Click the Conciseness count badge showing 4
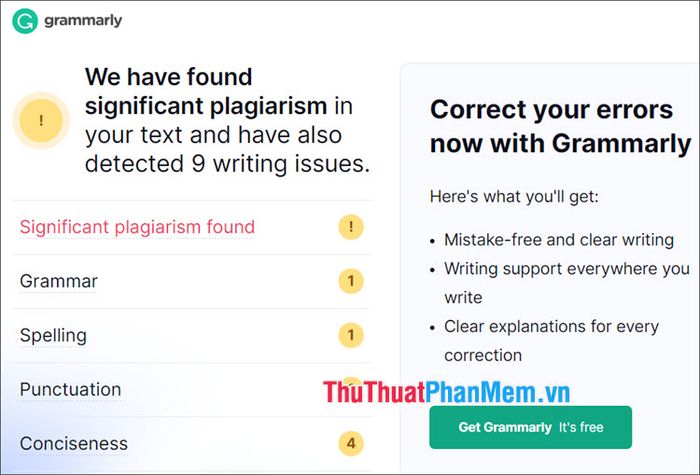Screen dimensions: 700x475 point(351,443)
